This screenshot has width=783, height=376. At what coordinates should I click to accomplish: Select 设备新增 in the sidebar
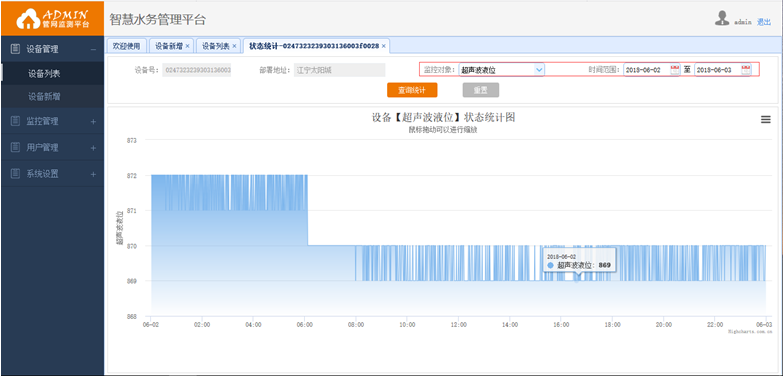pos(52,97)
